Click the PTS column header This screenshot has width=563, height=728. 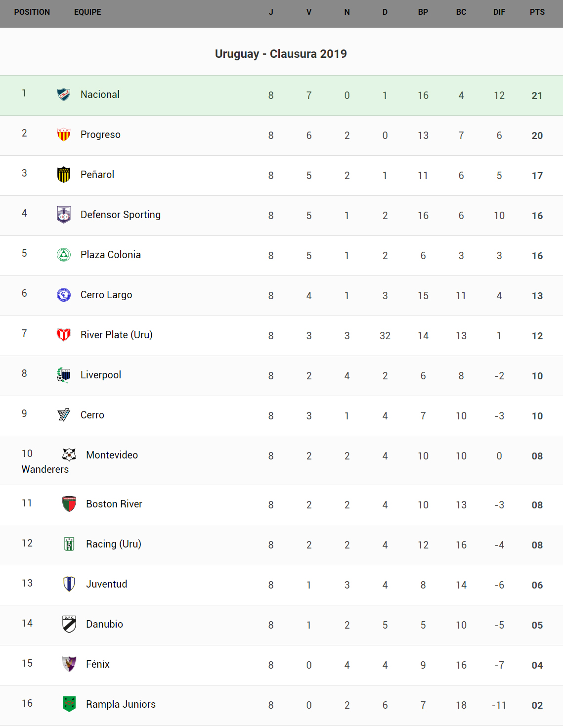tap(537, 12)
